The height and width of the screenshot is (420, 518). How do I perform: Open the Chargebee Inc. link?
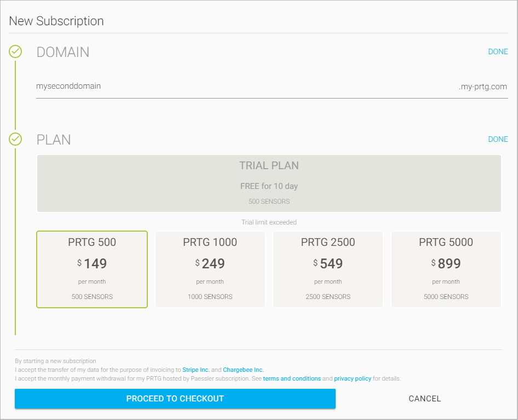click(x=243, y=370)
